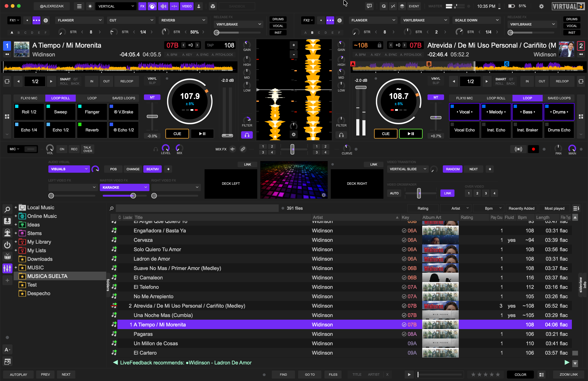The height and width of the screenshot is (381, 588).
Task: Select the LOOP pad tab on deck 2
Action: (x=528, y=98)
